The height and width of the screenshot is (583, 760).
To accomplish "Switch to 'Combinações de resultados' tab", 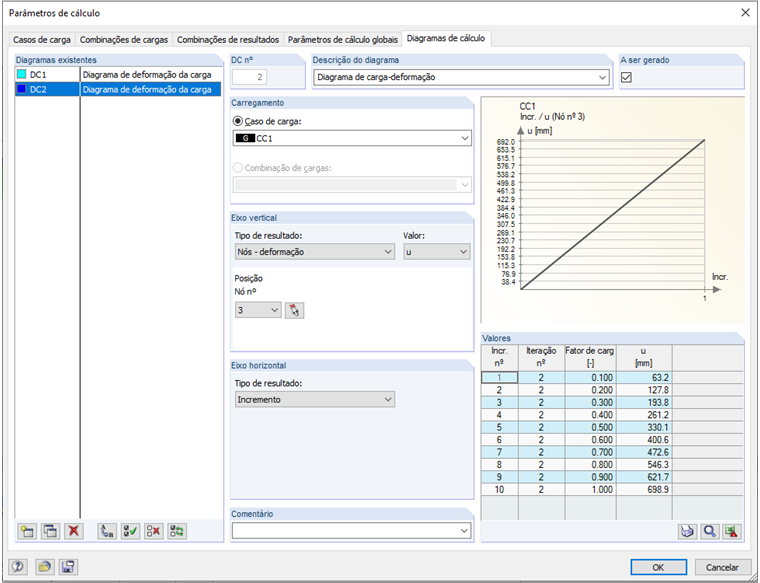I will click(x=228, y=40).
